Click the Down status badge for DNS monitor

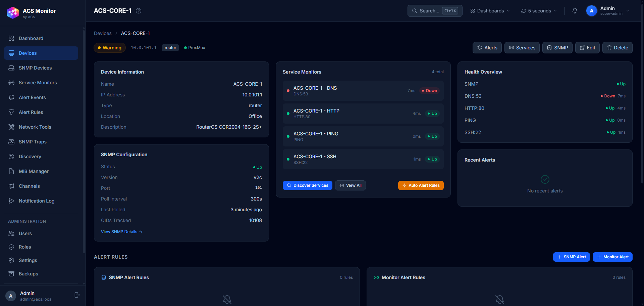[x=430, y=91]
